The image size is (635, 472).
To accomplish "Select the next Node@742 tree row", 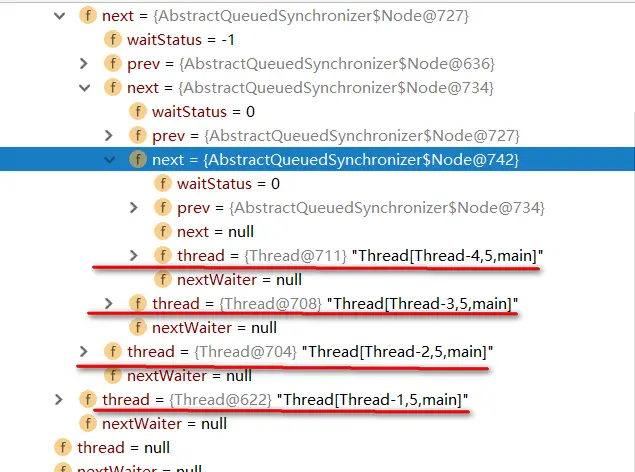I will [318, 159].
